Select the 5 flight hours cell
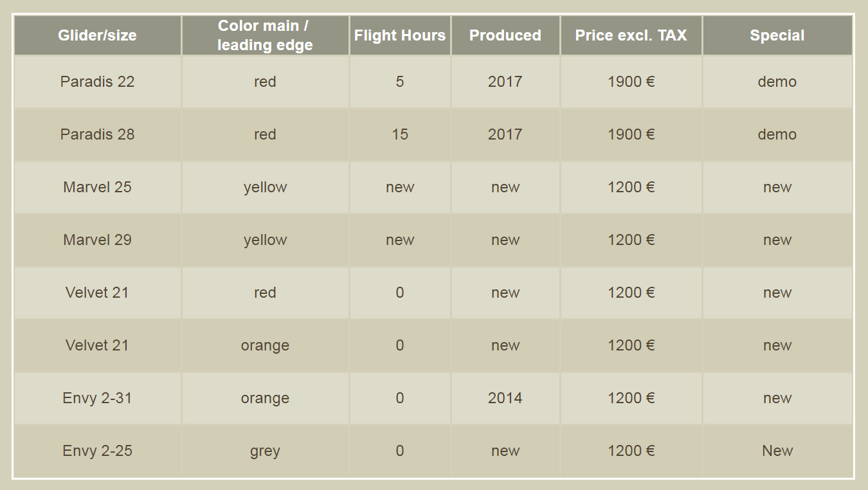The height and width of the screenshot is (490, 868). click(400, 82)
